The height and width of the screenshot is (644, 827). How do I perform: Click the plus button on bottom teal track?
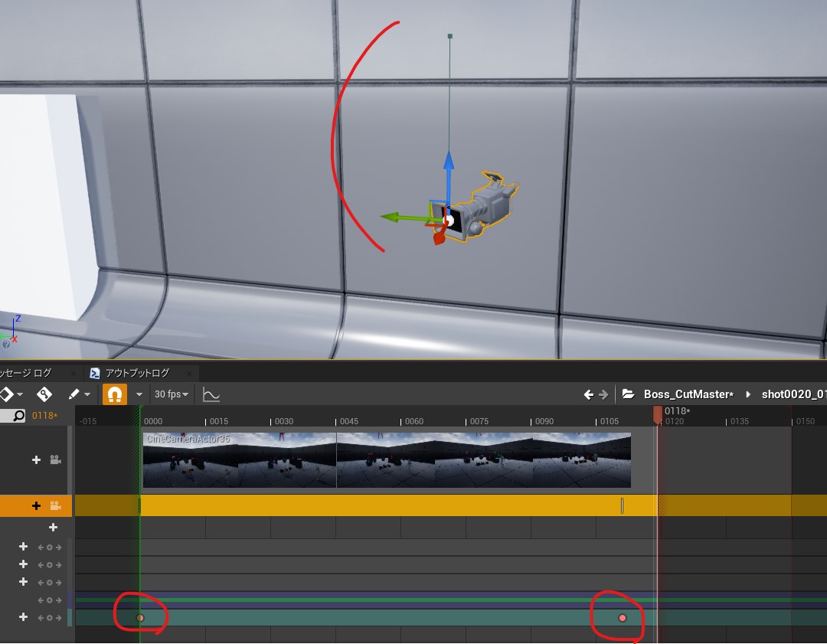(23, 617)
